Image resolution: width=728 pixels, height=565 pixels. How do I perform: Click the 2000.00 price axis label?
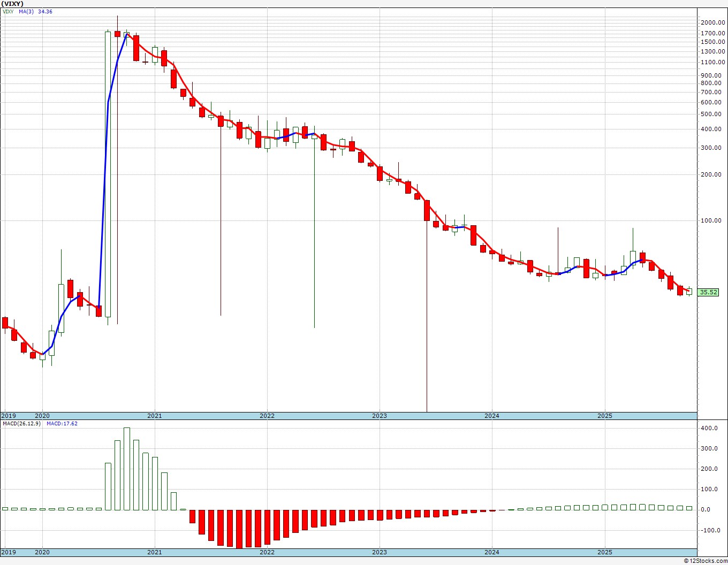pos(712,22)
